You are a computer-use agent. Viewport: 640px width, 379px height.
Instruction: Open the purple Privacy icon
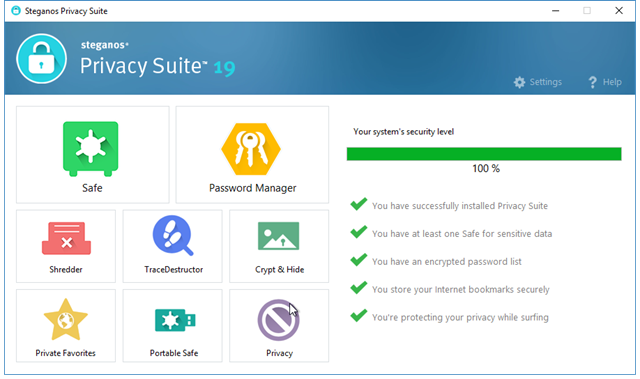[278, 320]
